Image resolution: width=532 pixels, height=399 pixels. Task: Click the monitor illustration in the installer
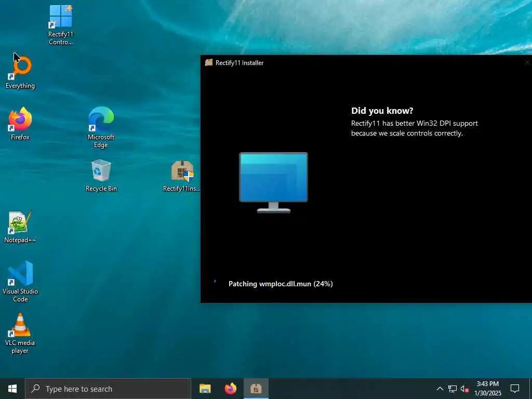[273, 182]
